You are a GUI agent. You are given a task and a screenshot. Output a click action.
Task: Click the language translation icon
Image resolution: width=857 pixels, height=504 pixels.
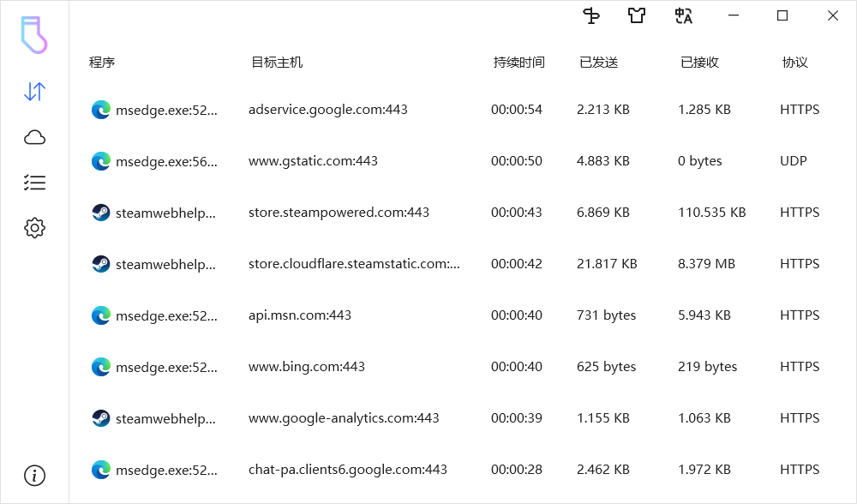683,15
